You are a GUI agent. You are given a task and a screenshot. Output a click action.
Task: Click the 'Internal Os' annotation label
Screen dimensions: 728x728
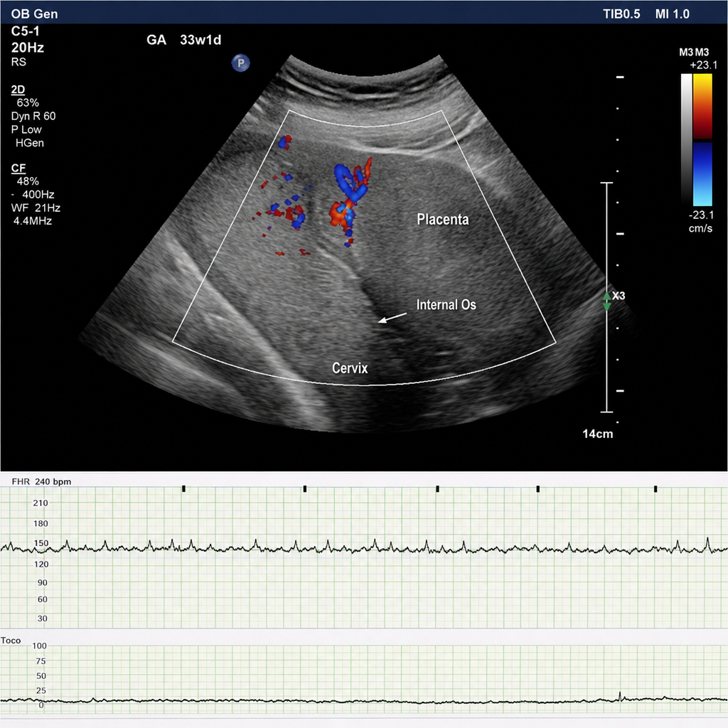pyautogui.click(x=446, y=304)
